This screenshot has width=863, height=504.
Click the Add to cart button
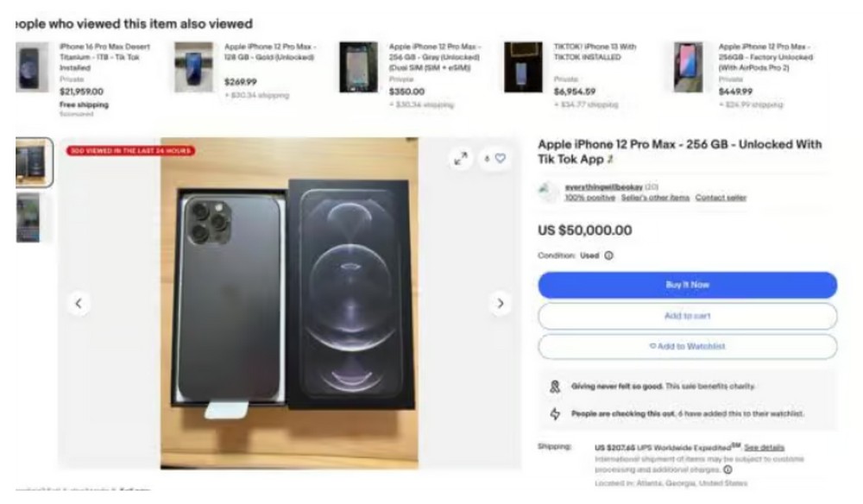[688, 316]
